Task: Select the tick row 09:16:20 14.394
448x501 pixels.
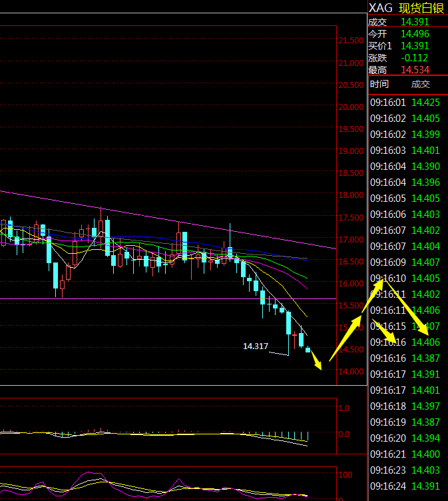Action: pyautogui.click(x=405, y=438)
